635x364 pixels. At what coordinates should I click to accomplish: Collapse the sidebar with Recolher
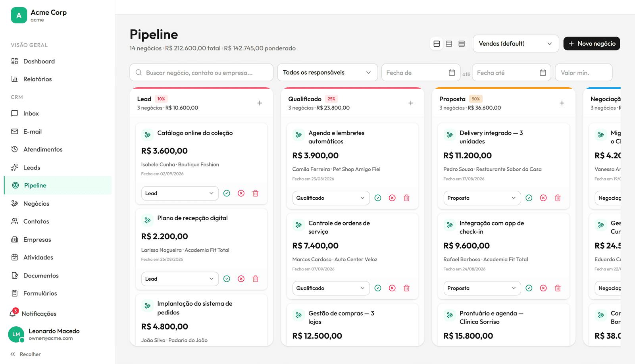tap(25, 354)
